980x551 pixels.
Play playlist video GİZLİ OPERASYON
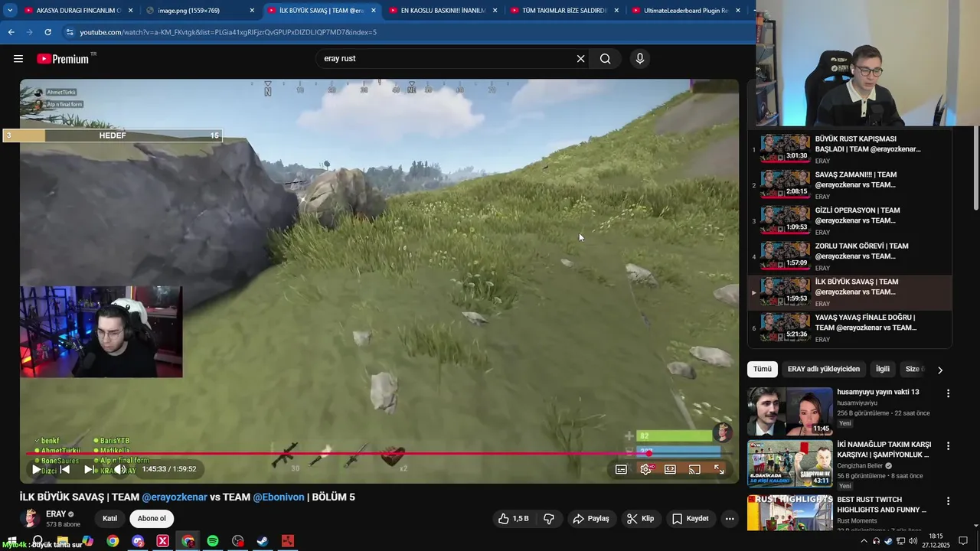tap(850, 221)
